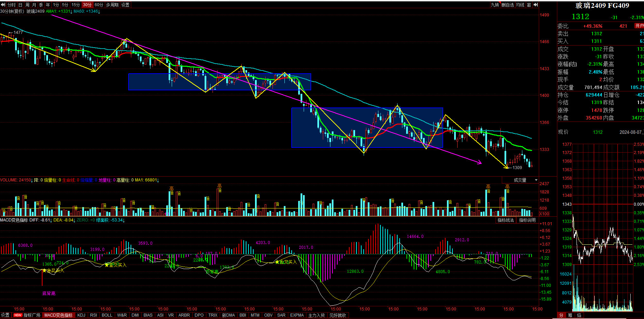Switch to the 60分 timeframe tab
Screen dimensions: 644x319
[99, 5]
